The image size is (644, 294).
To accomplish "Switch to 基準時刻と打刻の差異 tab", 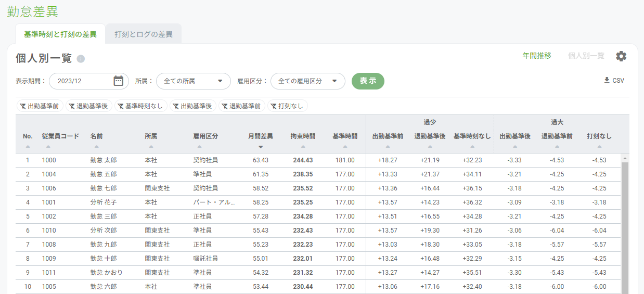I will point(60,34).
